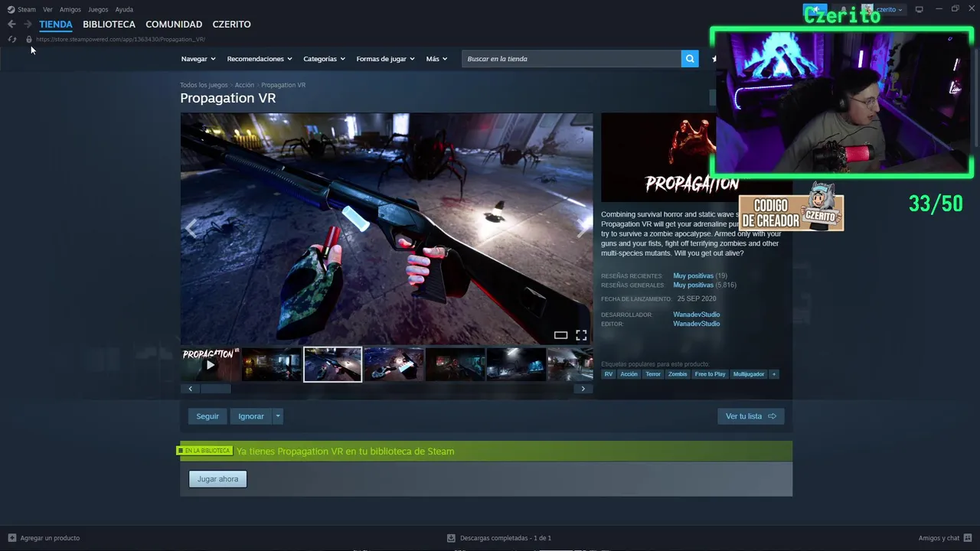Open the Propagation VR breadcrumb link
Screen dimensions: 980x551
click(283, 85)
